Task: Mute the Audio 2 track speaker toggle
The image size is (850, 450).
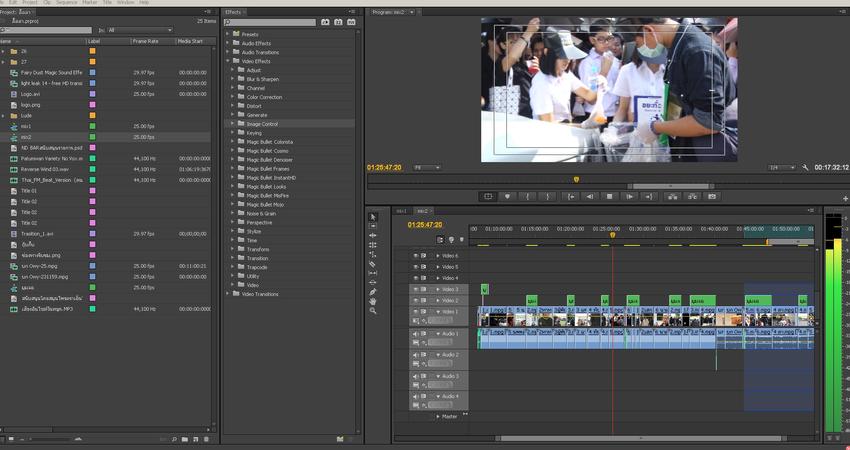Action: point(416,355)
